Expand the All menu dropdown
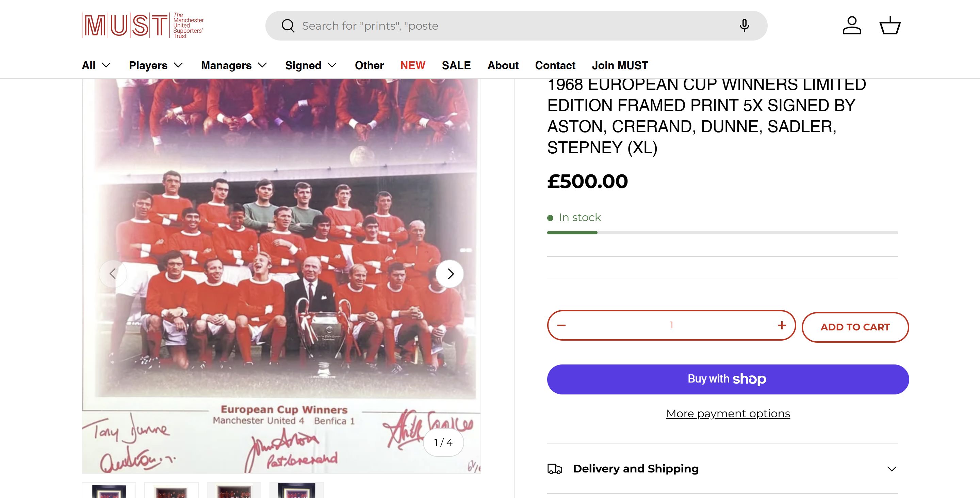 tap(96, 65)
